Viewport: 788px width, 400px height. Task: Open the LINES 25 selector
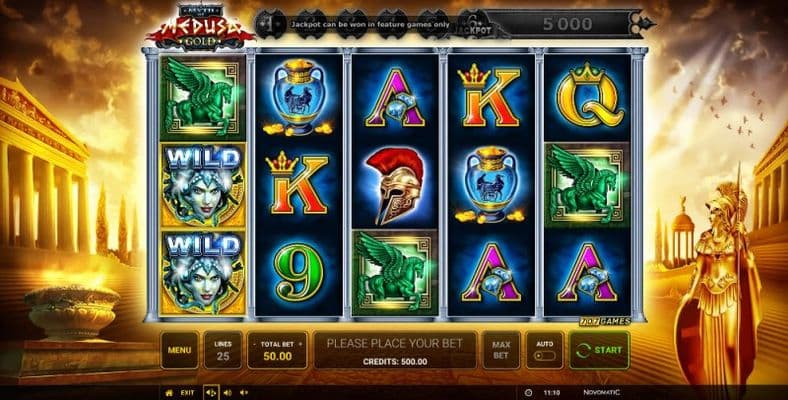[223, 350]
